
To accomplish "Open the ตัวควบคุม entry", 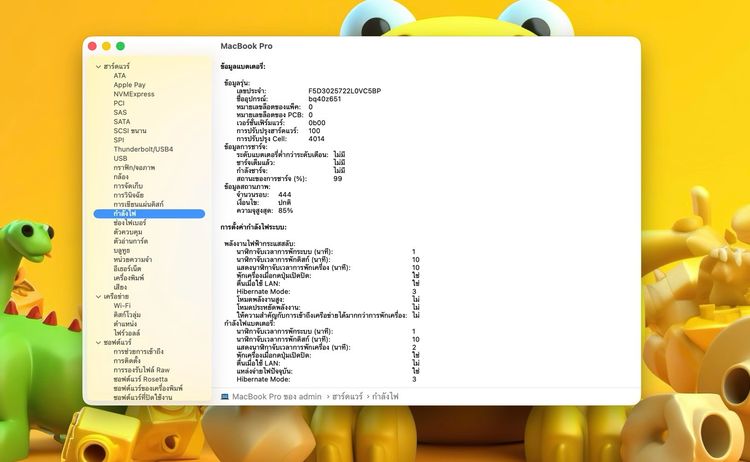I will (128, 232).
